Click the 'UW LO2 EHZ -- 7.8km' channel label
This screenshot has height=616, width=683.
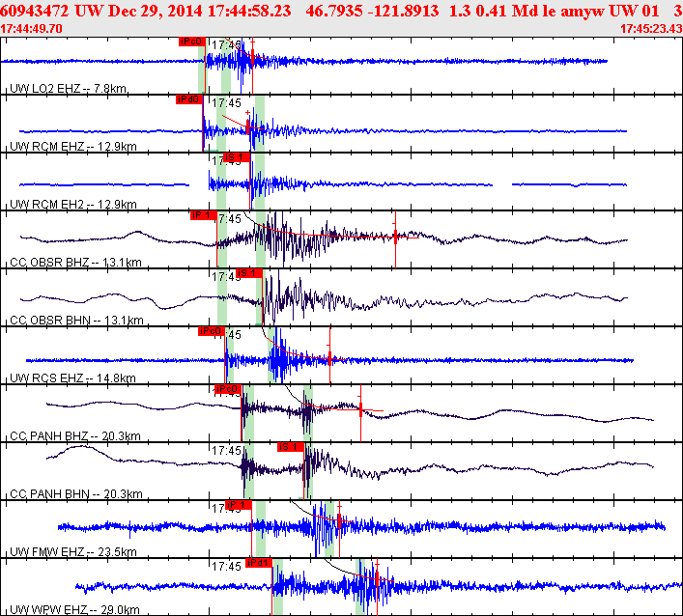(x=68, y=89)
